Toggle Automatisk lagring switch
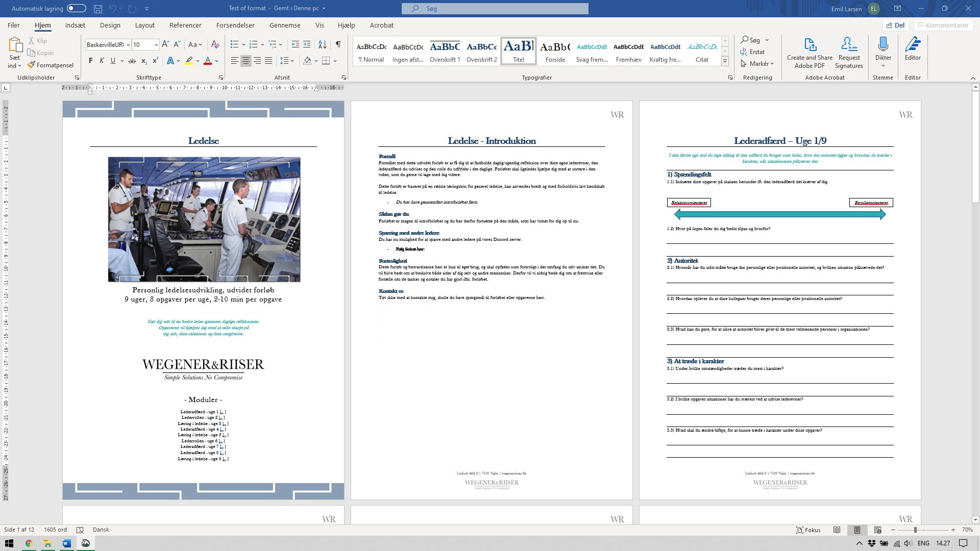The height and width of the screenshot is (551, 980). 77,8
